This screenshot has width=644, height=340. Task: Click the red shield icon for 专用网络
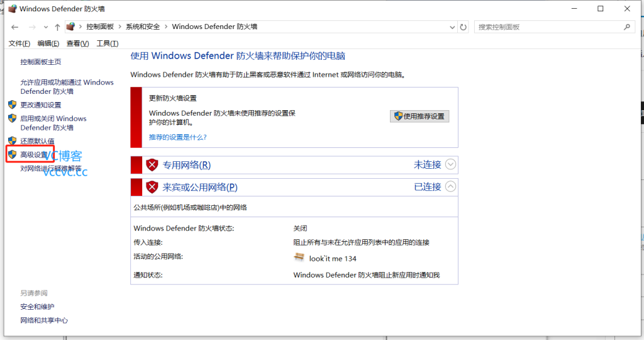(x=152, y=165)
